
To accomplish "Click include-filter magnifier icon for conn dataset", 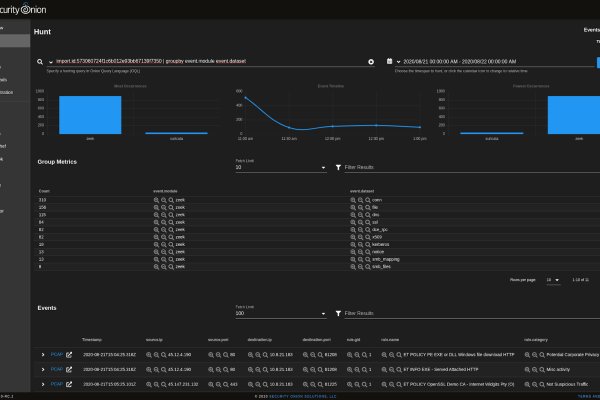I will [353, 198].
